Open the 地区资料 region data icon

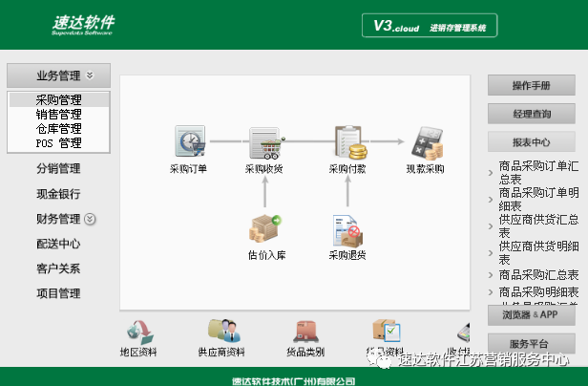tap(139, 332)
